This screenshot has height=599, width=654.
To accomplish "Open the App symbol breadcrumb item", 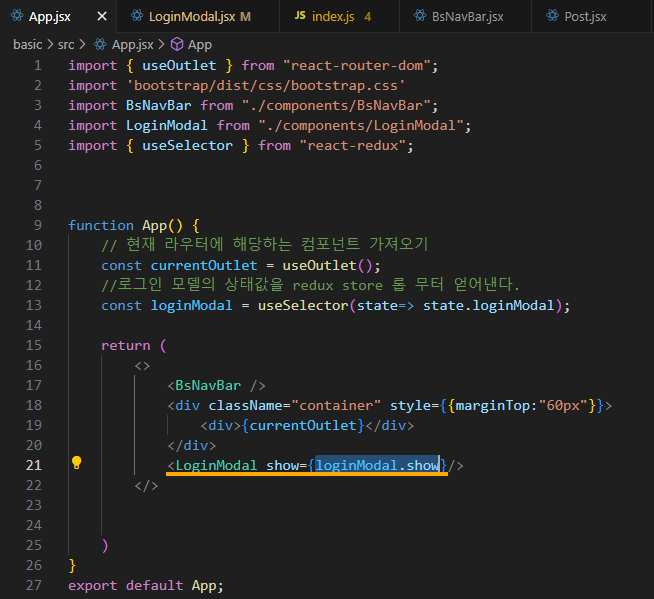I will [x=199, y=44].
